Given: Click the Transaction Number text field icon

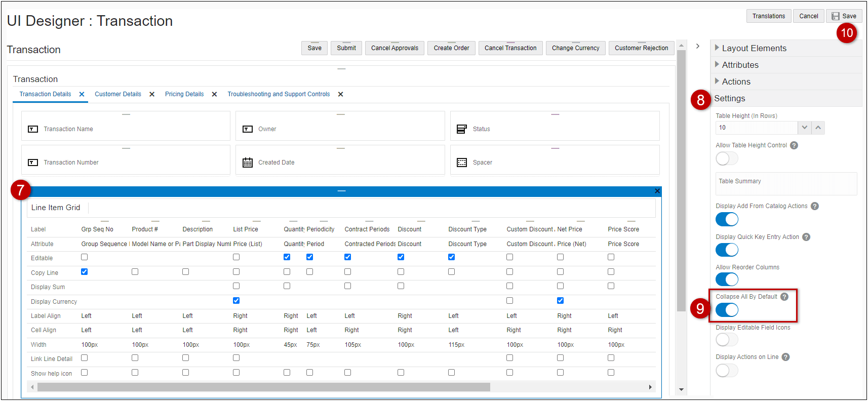Looking at the screenshot, I should (33, 163).
